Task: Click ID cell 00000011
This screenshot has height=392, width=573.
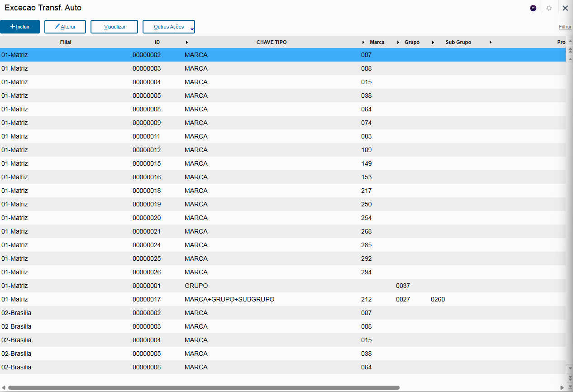Action: click(x=147, y=136)
